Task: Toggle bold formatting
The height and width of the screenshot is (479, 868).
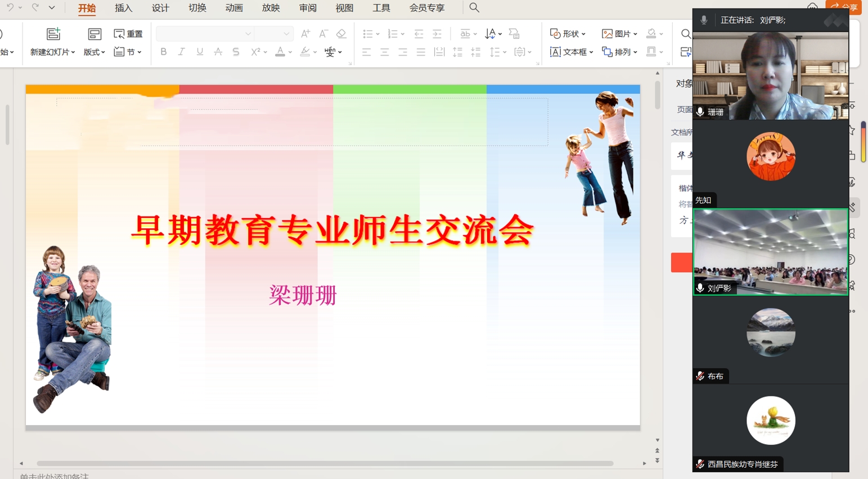Action: coord(163,52)
